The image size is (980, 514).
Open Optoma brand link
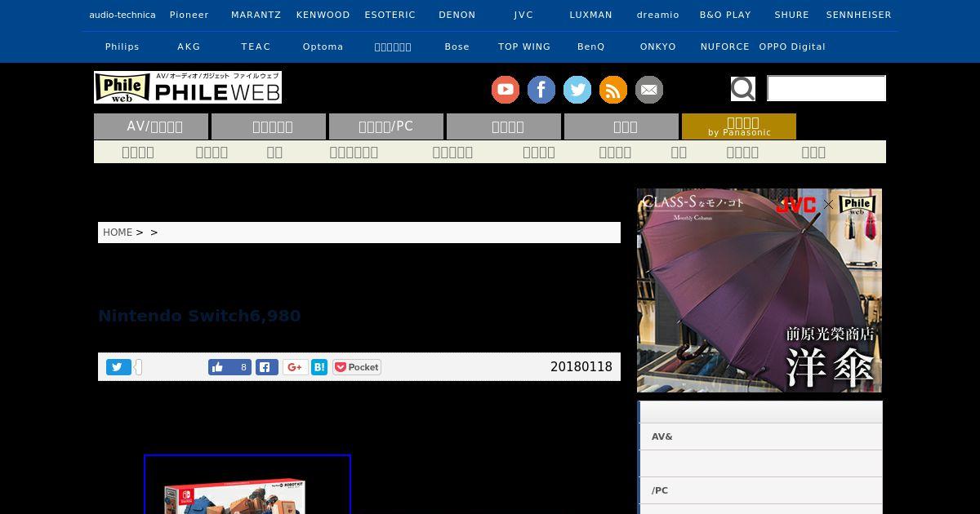pos(323,47)
